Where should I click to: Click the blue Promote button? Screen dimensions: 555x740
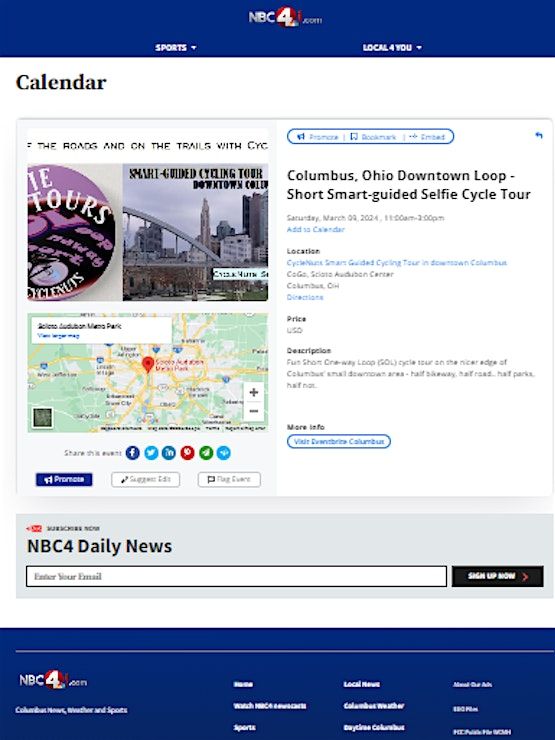(x=64, y=479)
